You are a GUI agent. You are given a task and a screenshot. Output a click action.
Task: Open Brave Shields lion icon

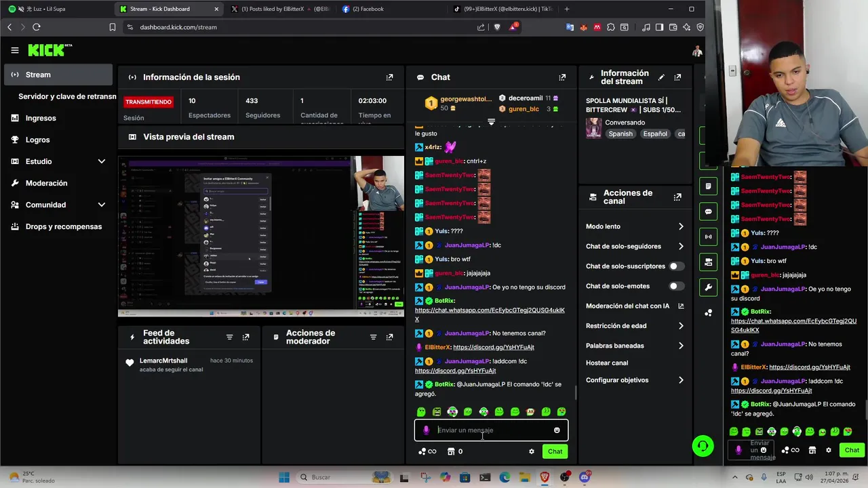tap(497, 27)
